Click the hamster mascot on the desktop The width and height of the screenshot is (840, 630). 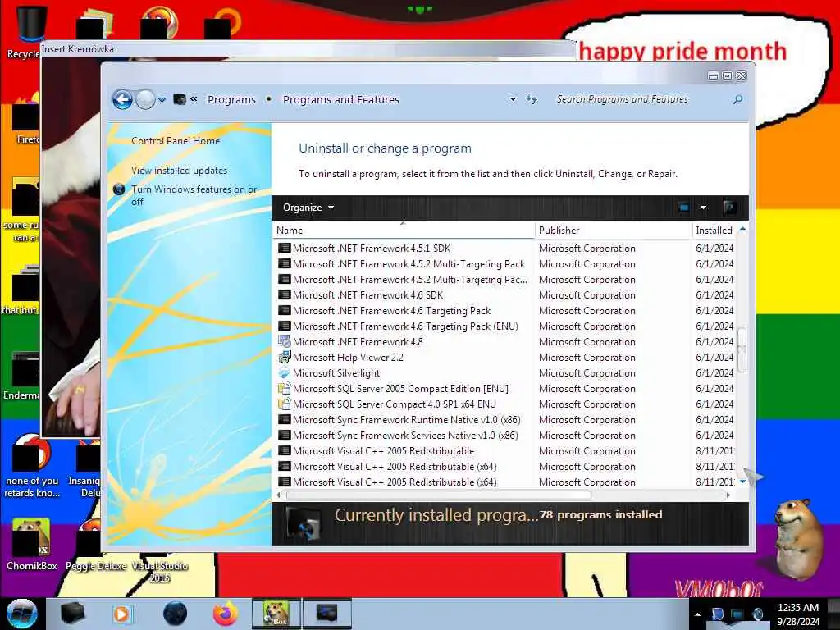[x=798, y=539]
